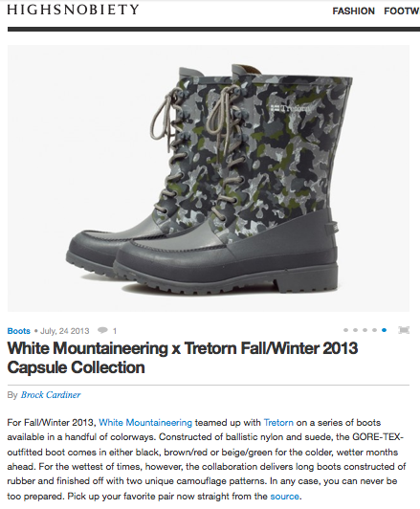
Task: Select the first gallery slide dot
Action: (345, 330)
